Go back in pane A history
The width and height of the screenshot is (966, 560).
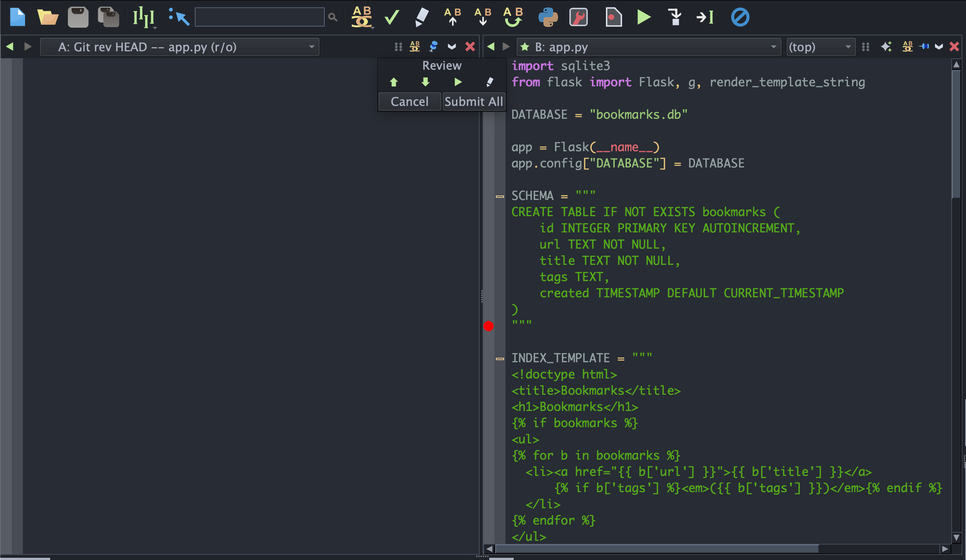pyautogui.click(x=10, y=47)
